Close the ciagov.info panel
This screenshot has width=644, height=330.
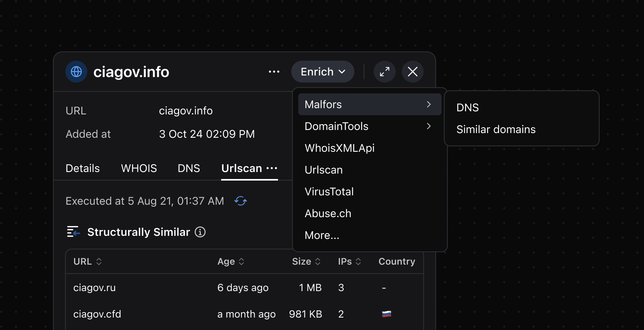click(412, 72)
